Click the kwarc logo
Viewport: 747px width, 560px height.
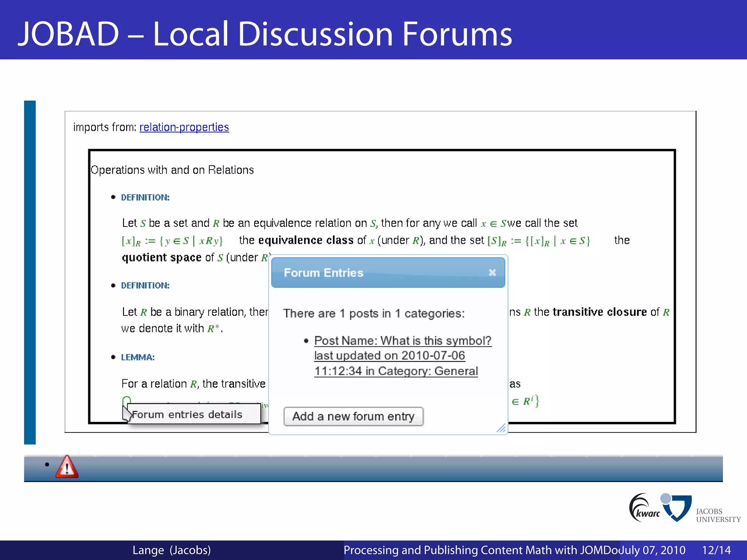644,507
